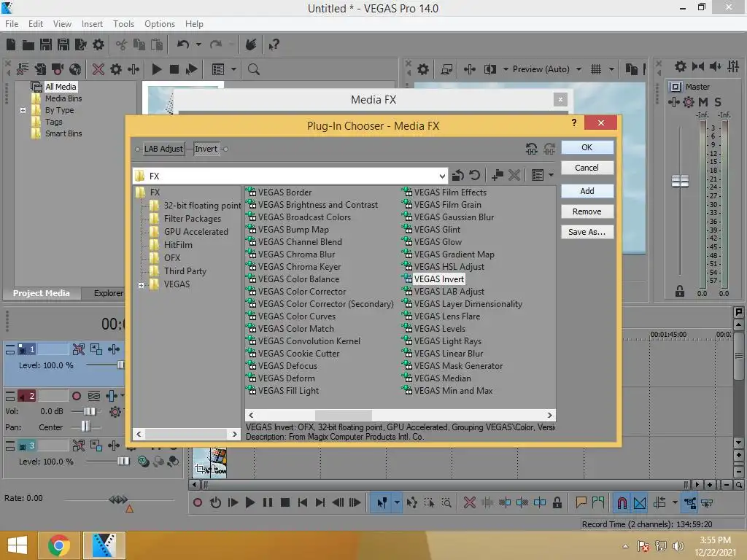This screenshot has width=747, height=560.
Task: Click the track 2 Pan slider
Action: coord(86,426)
